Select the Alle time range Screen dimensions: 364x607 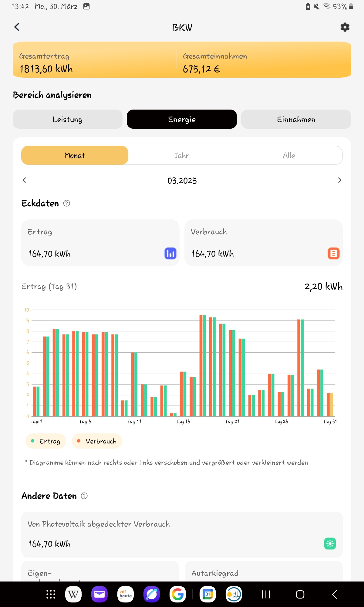pos(289,155)
